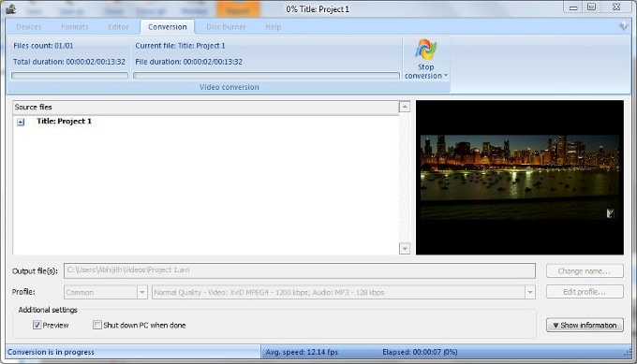The image size is (637, 364).
Task: Click the Change name... button
Action: pyautogui.click(x=585, y=270)
